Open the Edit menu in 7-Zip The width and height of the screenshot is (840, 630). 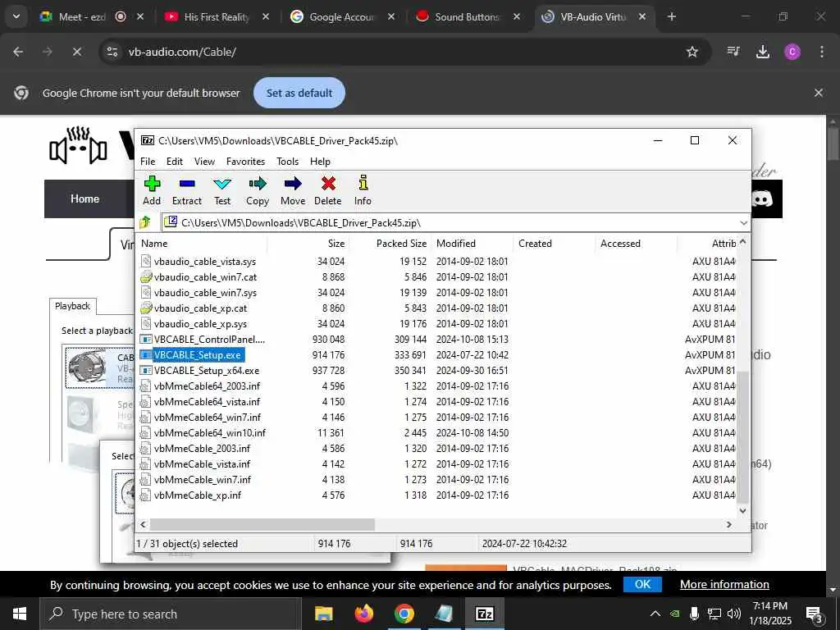pos(175,162)
